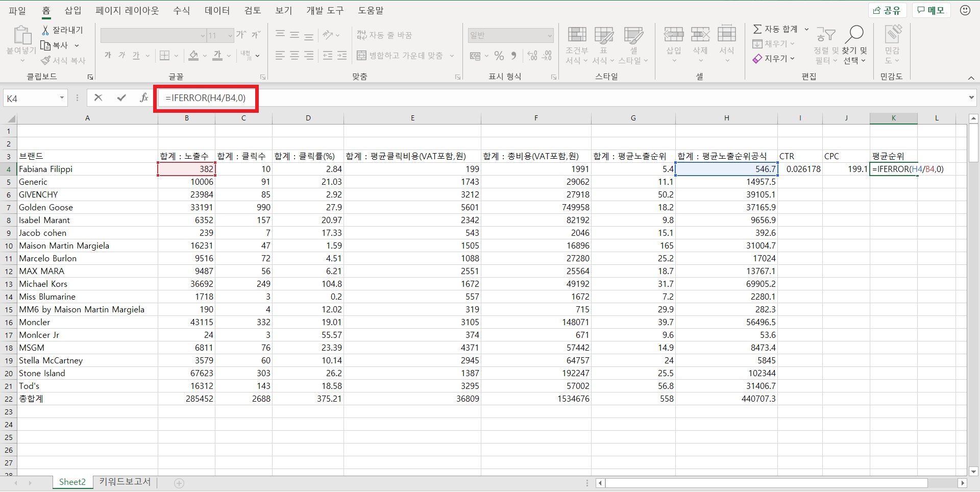This screenshot has width=980, height=492.
Task: Click the Sensitivity (민감도) icon
Action: [x=893, y=34]
